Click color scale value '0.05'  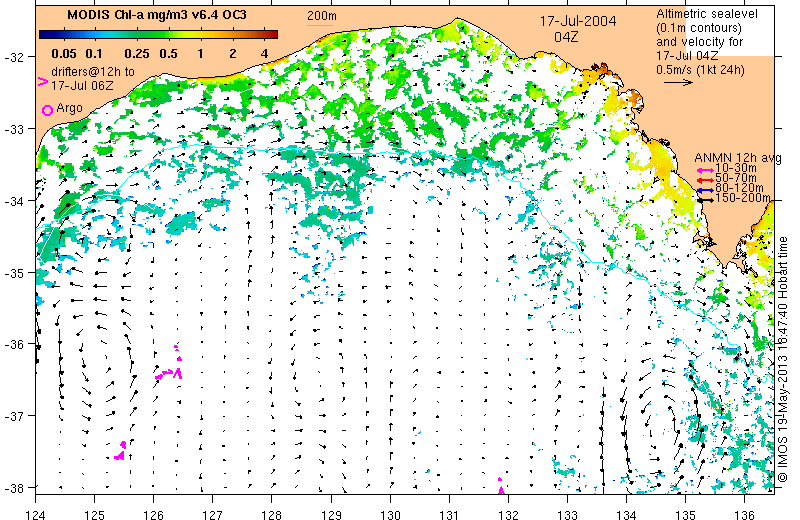pos(64,54)
